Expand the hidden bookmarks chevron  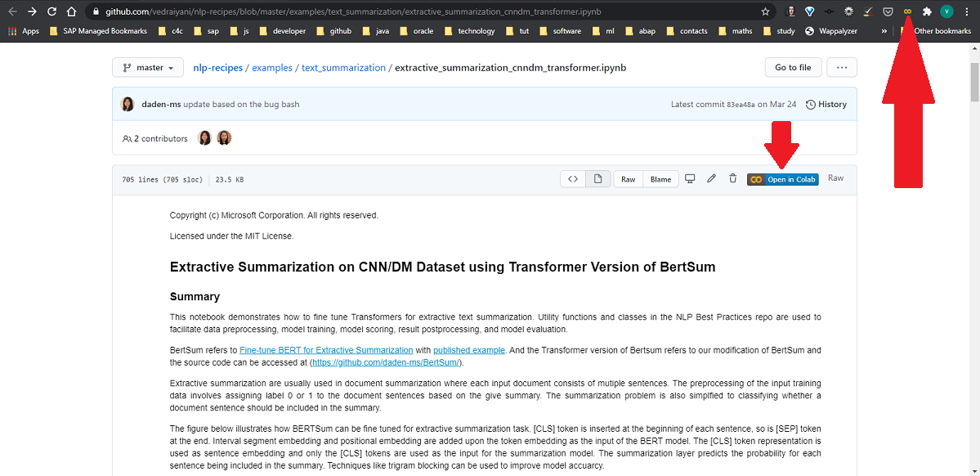pos(884,30)
